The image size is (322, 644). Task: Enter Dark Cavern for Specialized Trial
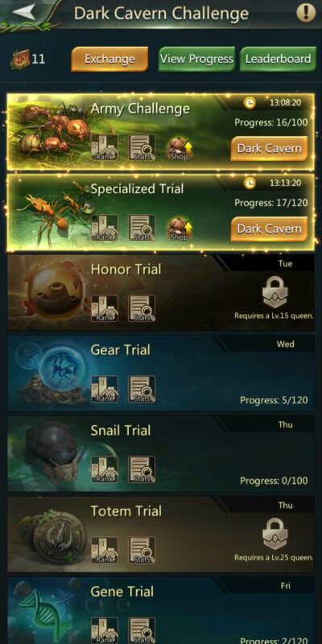tap(270, 229)
